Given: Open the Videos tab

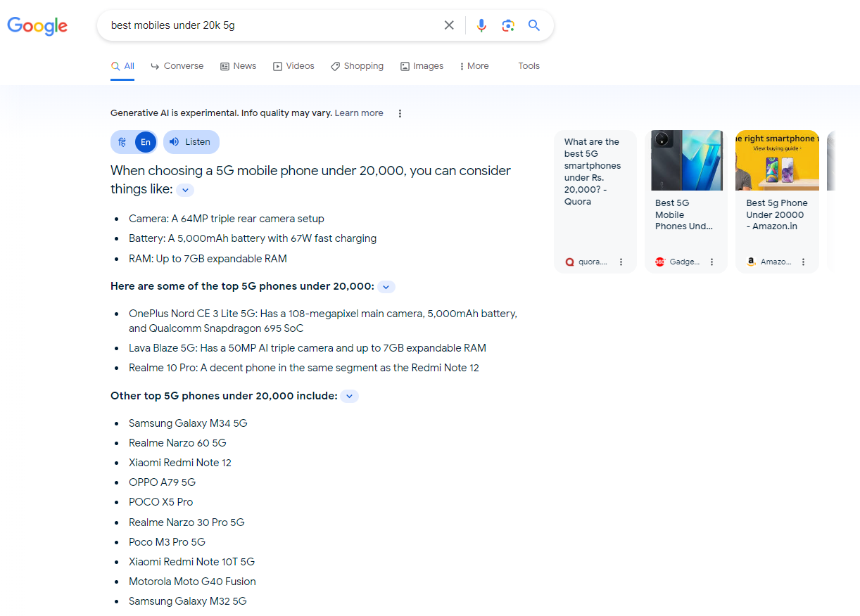Looking at the screenshot, I should (x=293, y=66).
